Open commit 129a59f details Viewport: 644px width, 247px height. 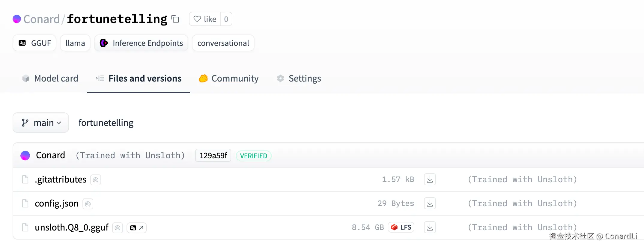click(213, 156)
